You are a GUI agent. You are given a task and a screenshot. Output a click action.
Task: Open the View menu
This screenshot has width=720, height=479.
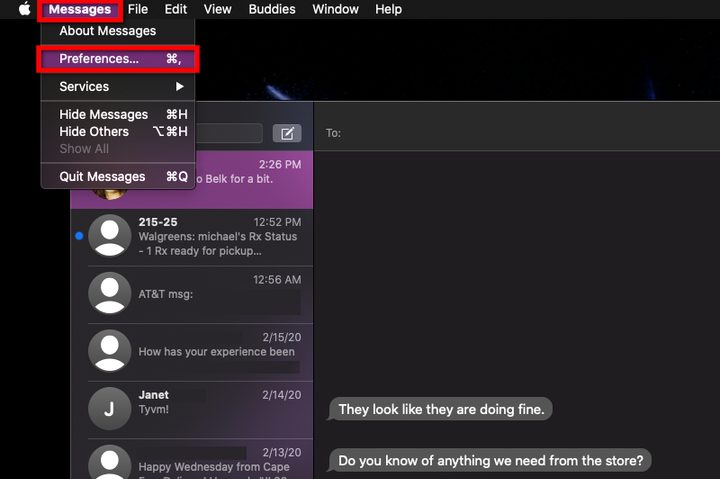[x=218, y=9]
